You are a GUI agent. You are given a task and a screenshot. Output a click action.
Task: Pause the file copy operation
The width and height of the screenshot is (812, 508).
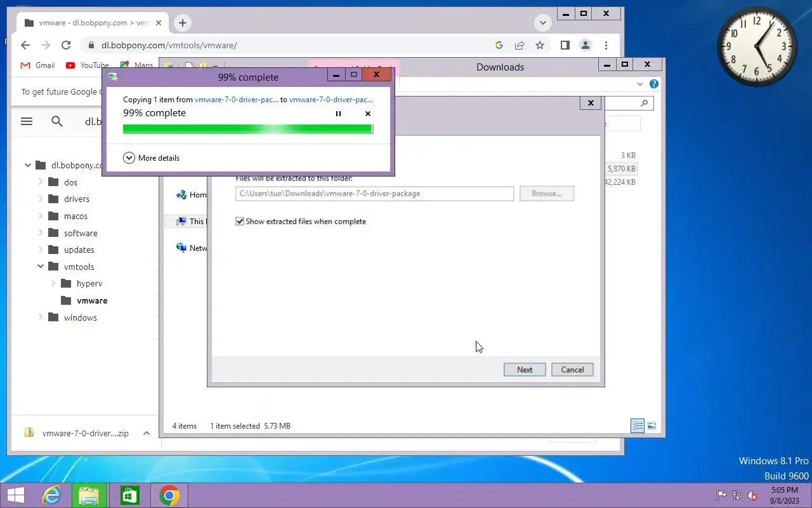(x=338, y=114)
